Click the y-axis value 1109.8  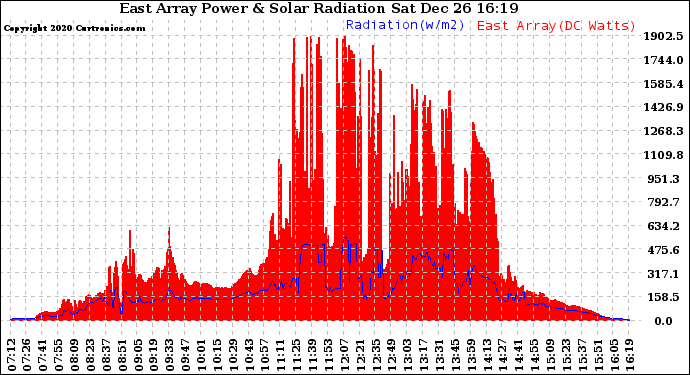664,155
